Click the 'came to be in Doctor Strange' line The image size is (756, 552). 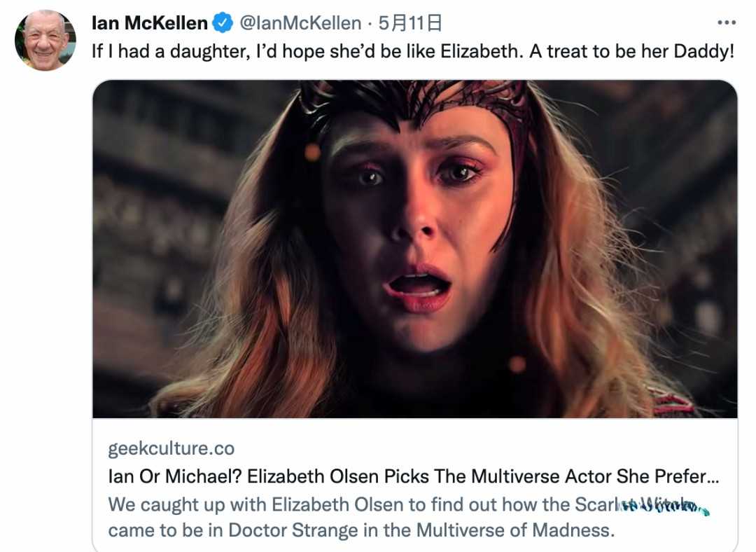[362, 530]
